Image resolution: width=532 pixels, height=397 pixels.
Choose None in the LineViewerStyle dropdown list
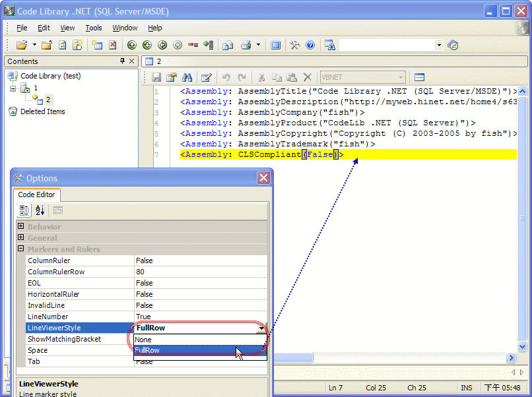[200, 340]
